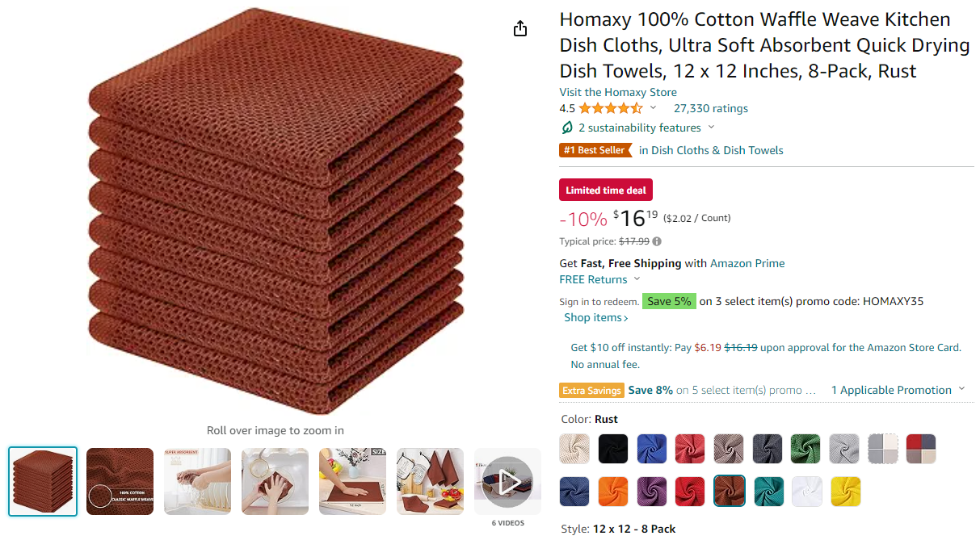980x540 pixels.
Task: Pick the green color swatch
Action: pos(806,449)
